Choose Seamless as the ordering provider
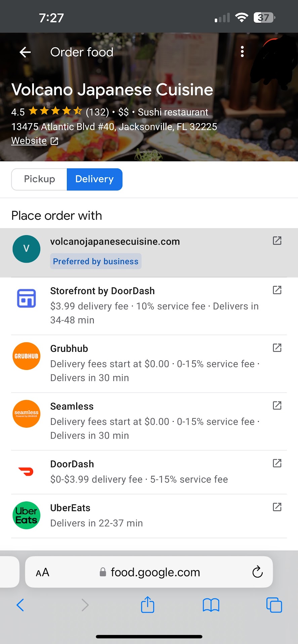Viewport: 298px width, 644px height. click(72, 406)
